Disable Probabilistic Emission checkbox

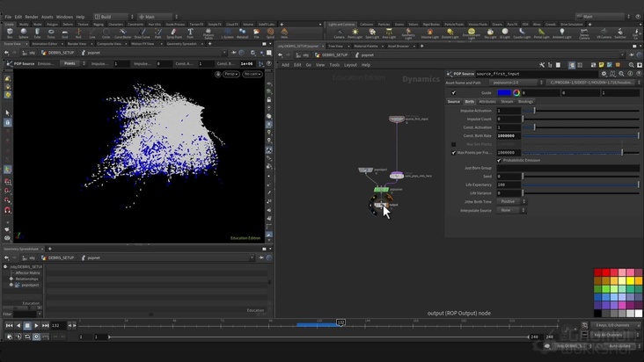click(x=500, y=160)
